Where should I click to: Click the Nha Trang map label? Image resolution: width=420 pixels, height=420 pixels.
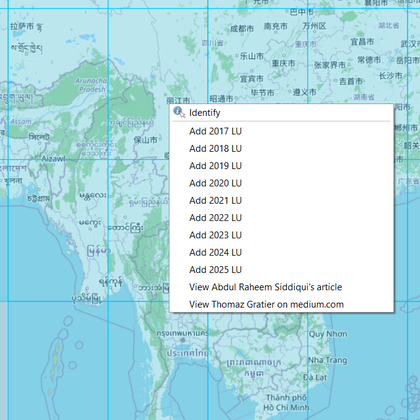point(327,360)
